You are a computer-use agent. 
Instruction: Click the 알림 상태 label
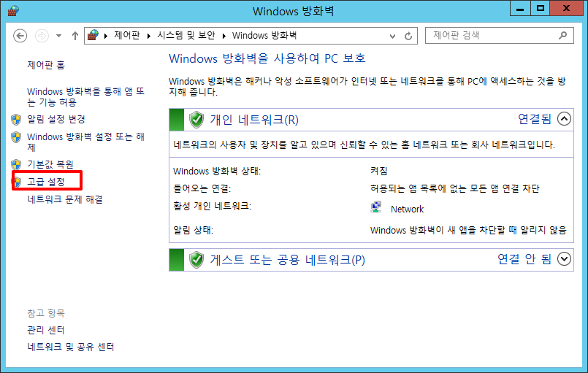(193, 230)
